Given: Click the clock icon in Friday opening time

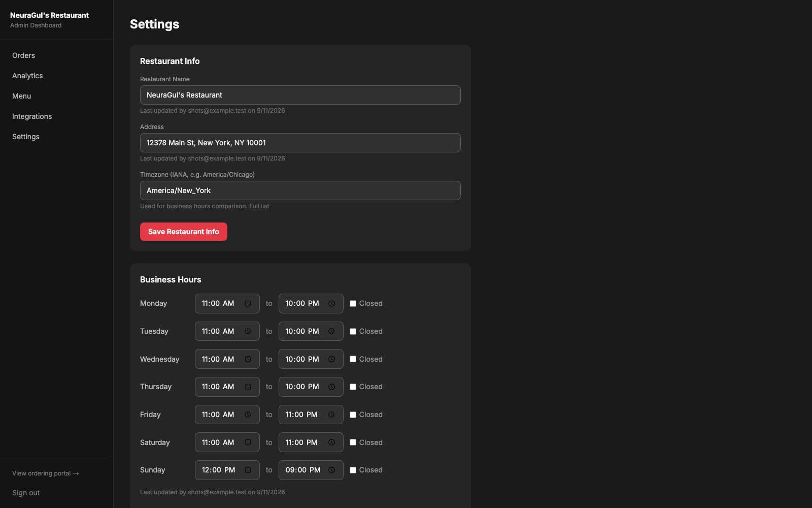Looking at the screenshot, I should point(248,415).
